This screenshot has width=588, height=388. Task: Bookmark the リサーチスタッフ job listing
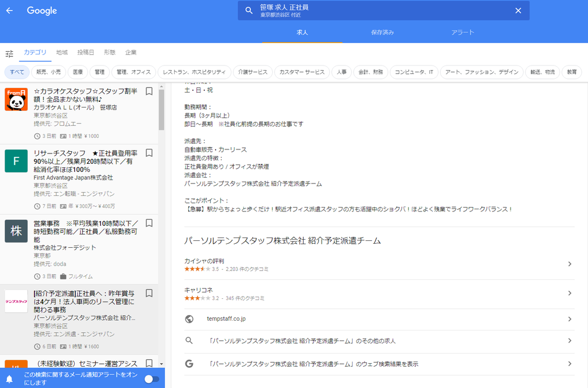pos(149,152)
